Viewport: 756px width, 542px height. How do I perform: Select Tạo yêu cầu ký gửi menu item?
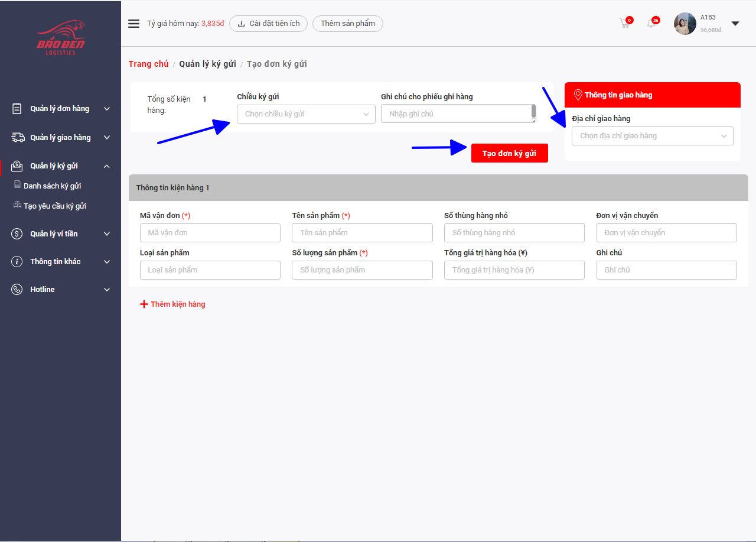pyautogui.click(x=54, y=206)
